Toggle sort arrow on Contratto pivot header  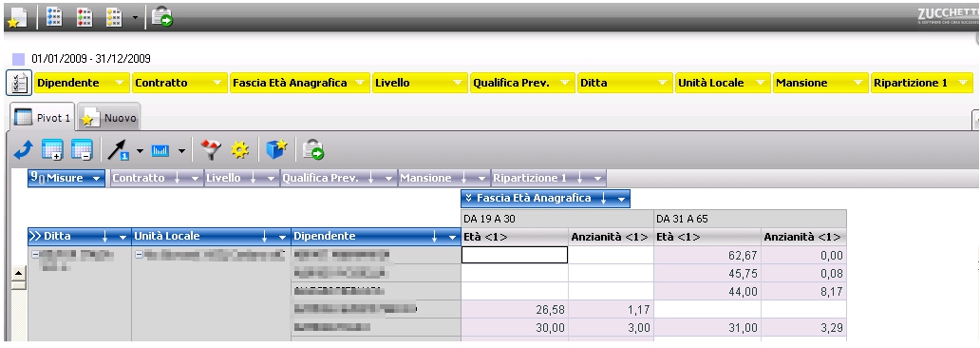(x=178, y=179)
